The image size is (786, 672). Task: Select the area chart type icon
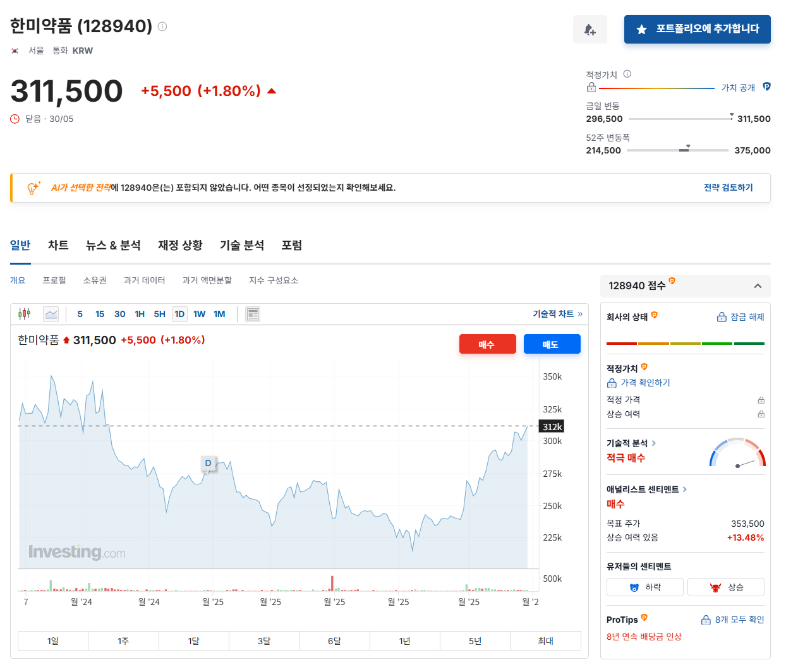coord(51,314)
